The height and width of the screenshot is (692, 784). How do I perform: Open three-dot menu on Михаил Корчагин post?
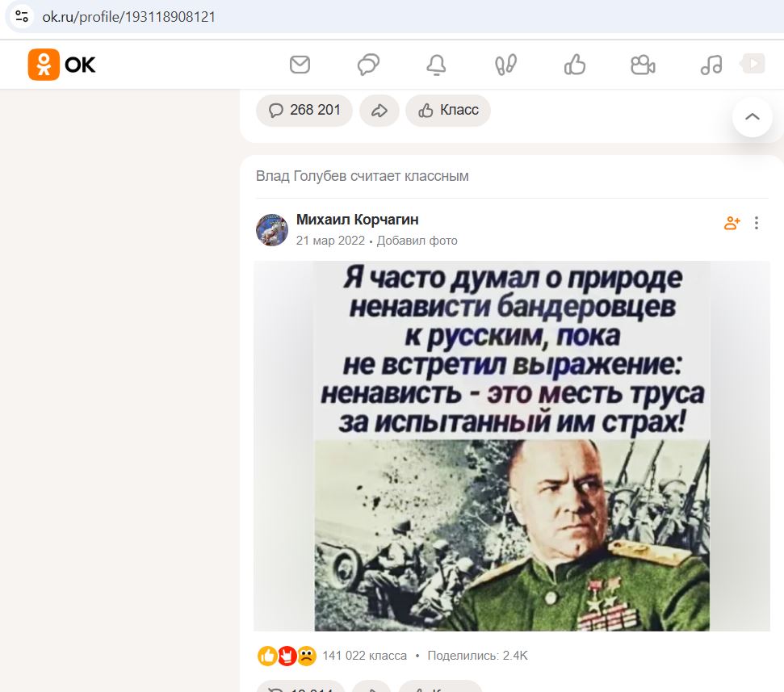[757, 223]
